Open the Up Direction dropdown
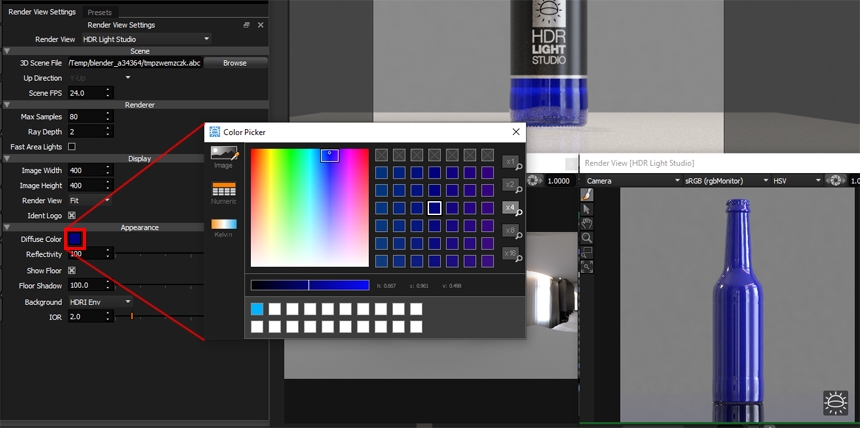Screen dimensions: 860x428 point(100,78)
